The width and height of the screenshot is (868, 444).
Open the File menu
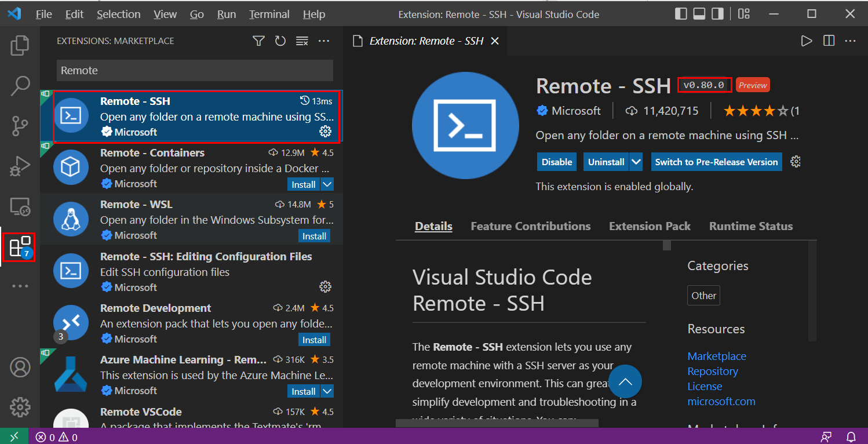44,14
